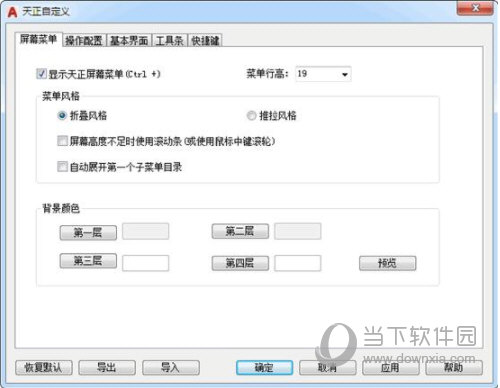Image resolution: width=500 pixels, height=388 pixels.
Task: Click the 第二层 color swatch
Action: click(298, 231)
